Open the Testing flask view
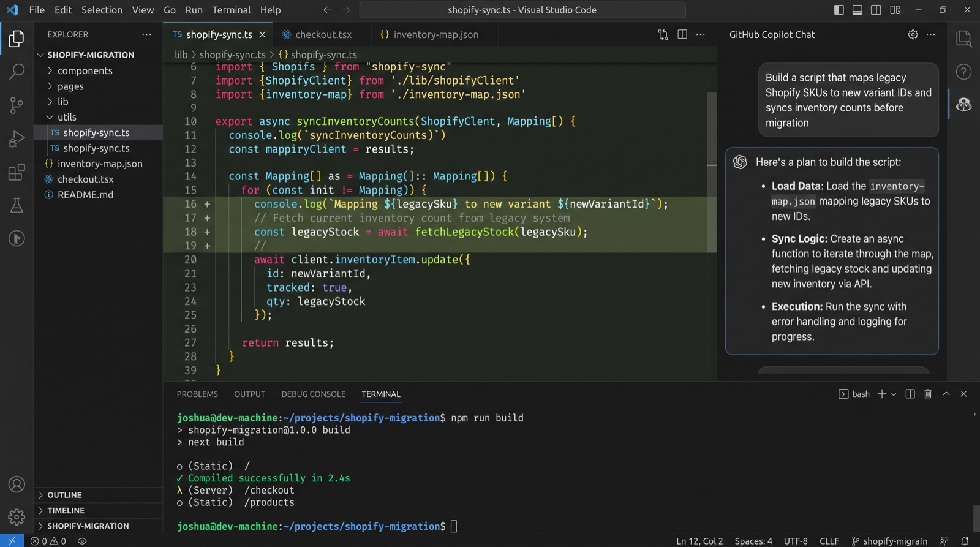 tap(17, 205)
